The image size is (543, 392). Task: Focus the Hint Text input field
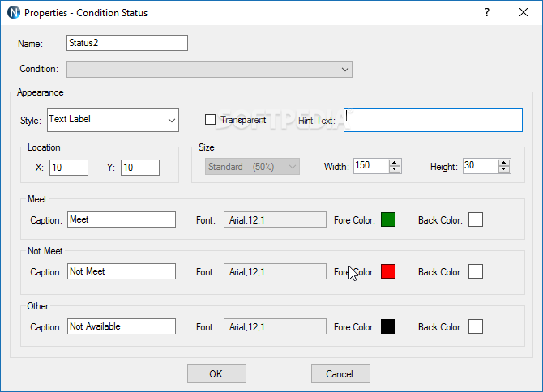point(433,120)
